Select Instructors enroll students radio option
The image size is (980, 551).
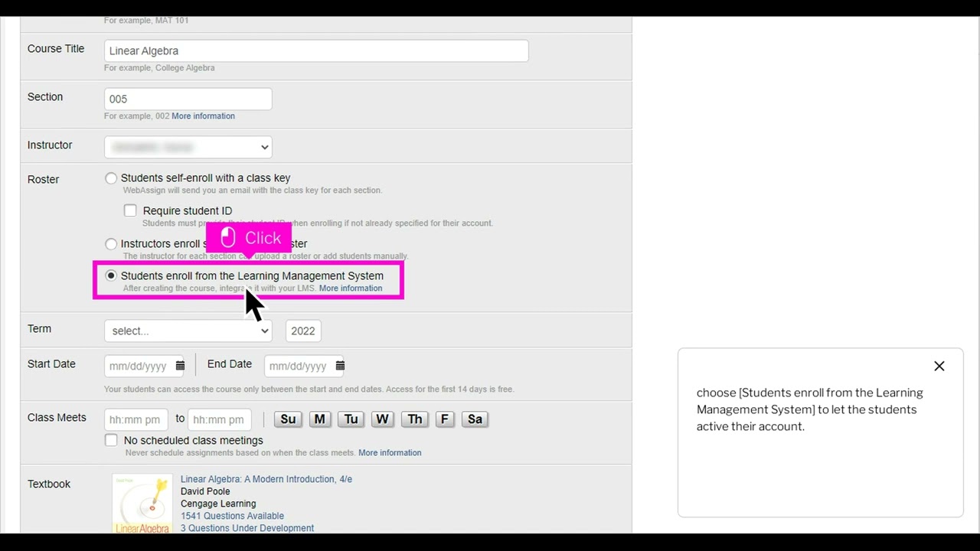[x=111, y=244]
